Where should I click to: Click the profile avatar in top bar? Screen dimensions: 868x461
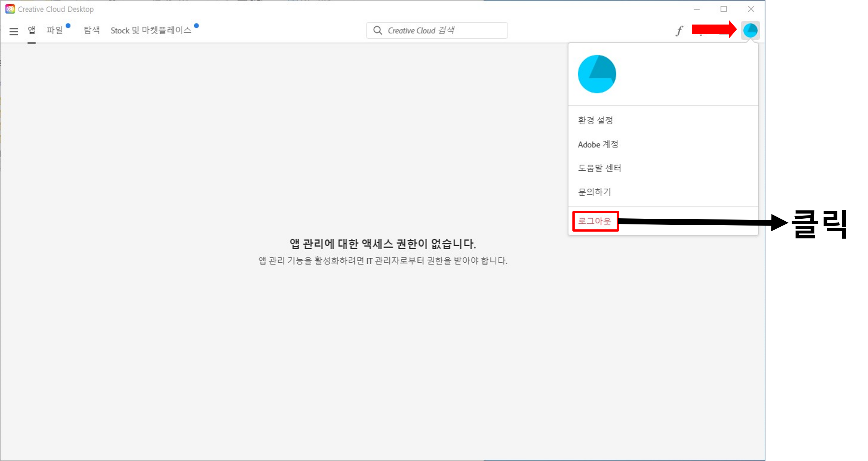(x=750, y=30)
